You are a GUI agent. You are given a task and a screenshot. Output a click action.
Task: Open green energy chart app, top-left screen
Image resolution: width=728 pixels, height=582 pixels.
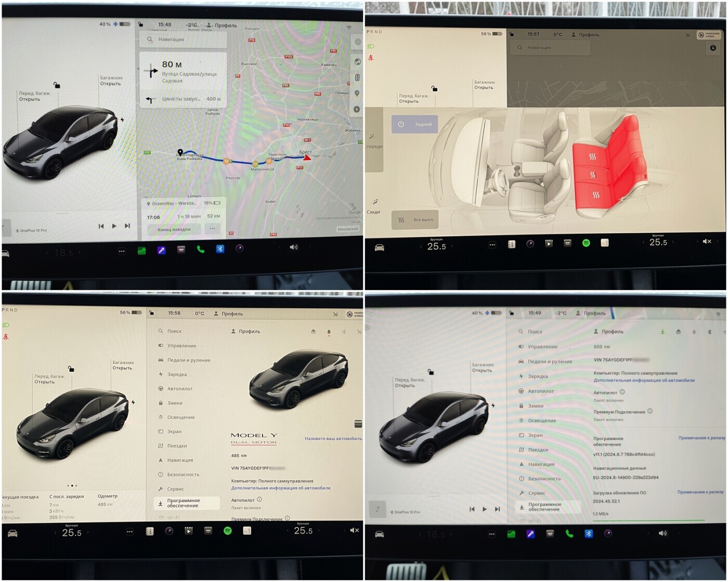141,251
